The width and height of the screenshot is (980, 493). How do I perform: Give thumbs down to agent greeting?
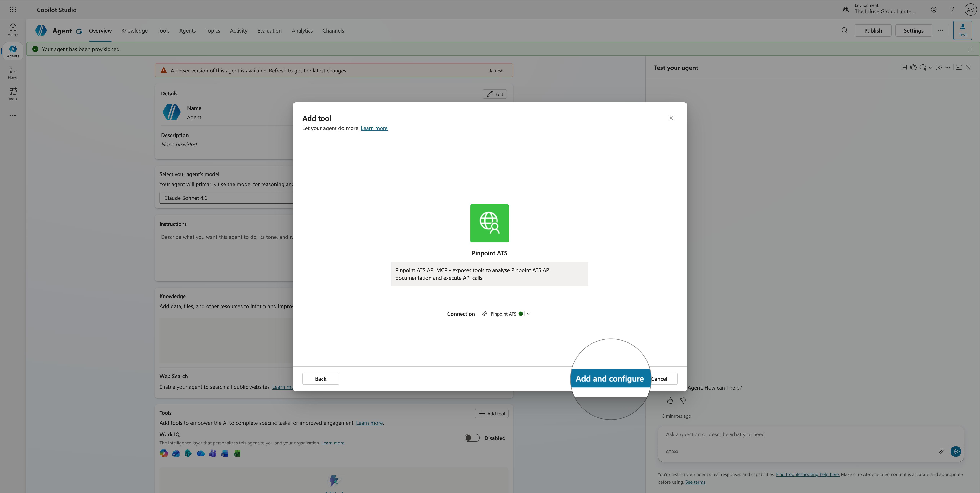coord(683,400)
